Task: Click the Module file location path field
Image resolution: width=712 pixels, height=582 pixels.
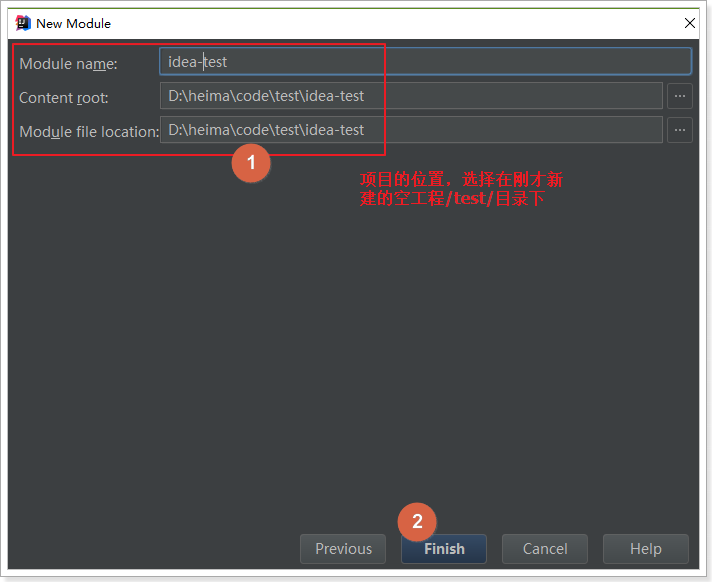Action: [x=411, y=130]
